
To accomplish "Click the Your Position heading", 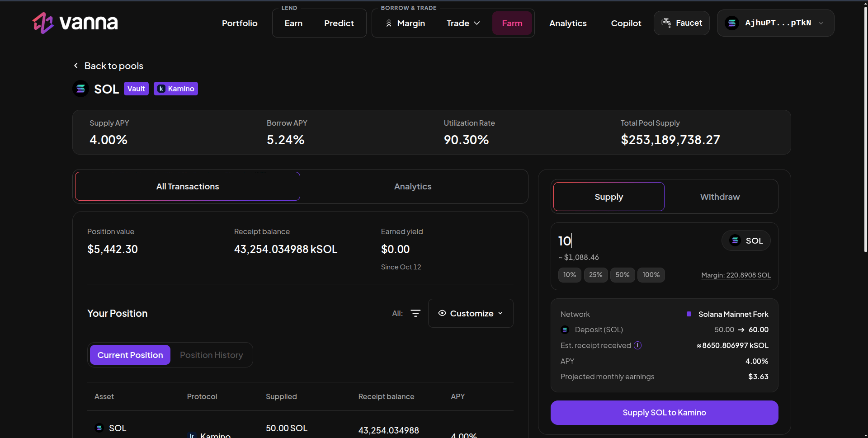I will 118,313.
